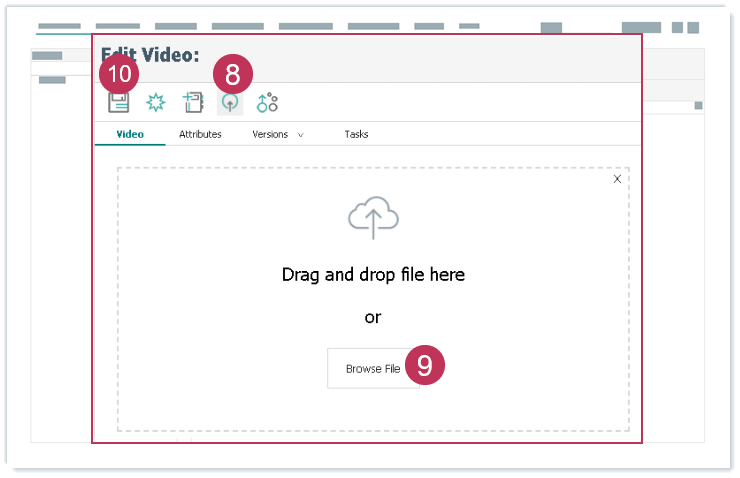Image resolution: width=740 pixels, height=478 pixels.
Task: Click the underlined first item in background menu bar
Action: 58,27
